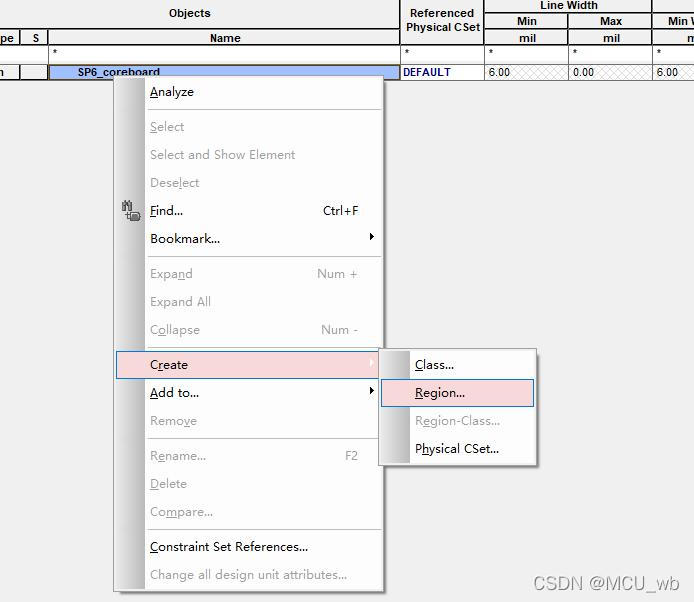694x602 pixels.
Task: Expand the Bookmark submenu arrow
Action: coord(371,238)
